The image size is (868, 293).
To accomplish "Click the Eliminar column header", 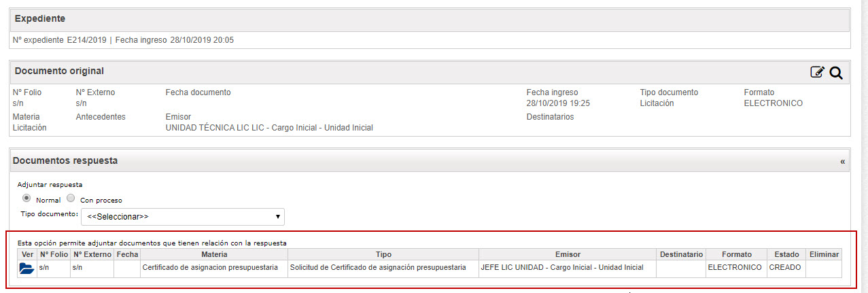I will [x=824, y=254].
